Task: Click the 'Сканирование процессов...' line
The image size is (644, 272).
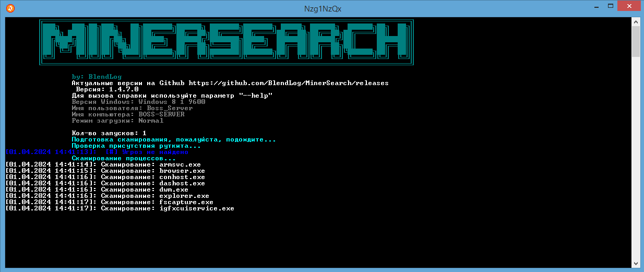Action: (124, 158)
